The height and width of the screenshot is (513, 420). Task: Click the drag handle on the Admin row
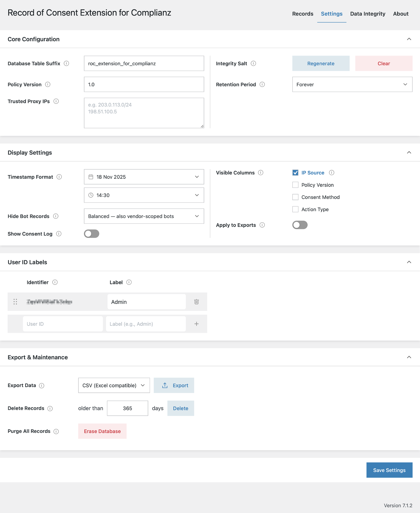[x=15, y=302]
